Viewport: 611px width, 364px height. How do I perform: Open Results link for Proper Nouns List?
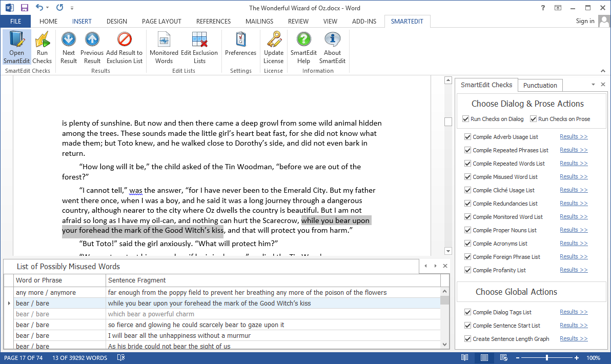point(574,230)
